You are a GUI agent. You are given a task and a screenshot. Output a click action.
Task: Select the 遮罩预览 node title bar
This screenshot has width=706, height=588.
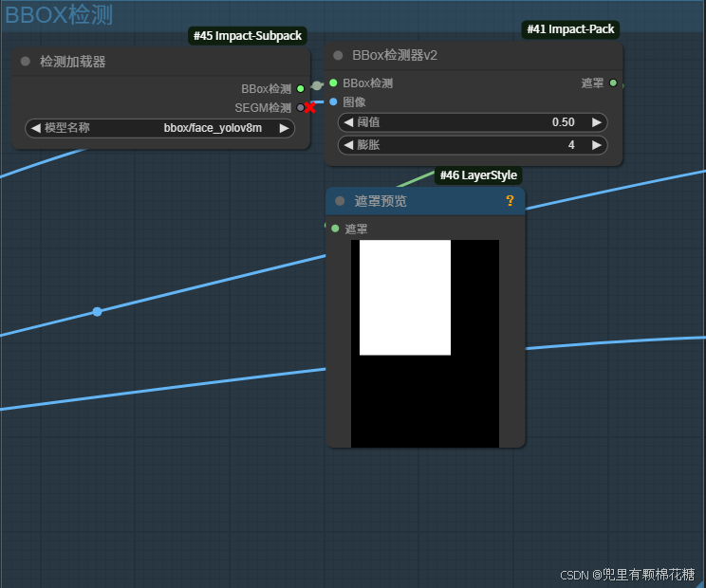click(x=425, y=201)
